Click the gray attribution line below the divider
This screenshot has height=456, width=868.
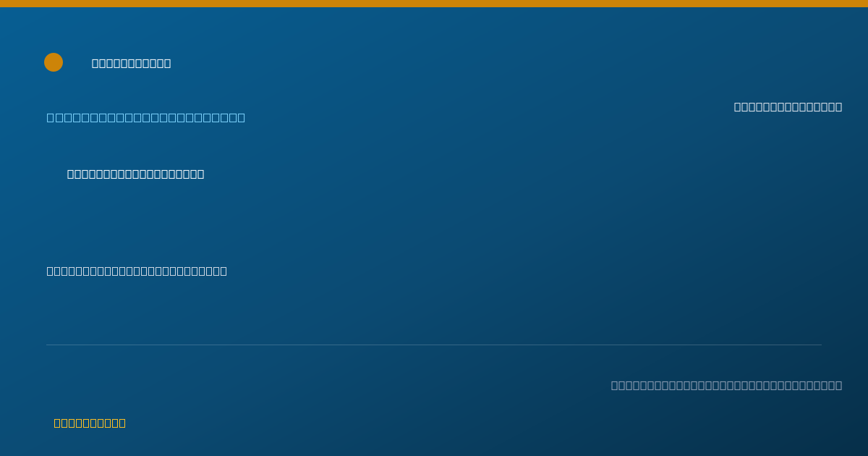[x=726, y=385]
